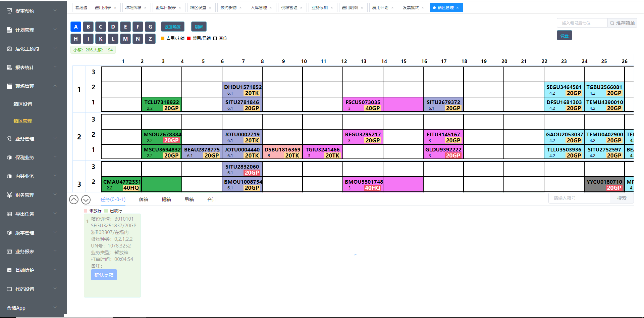The image size is (644, 318).
Task: Click the 基础维护 sidebar icon
Action: (x=9, y=270)
